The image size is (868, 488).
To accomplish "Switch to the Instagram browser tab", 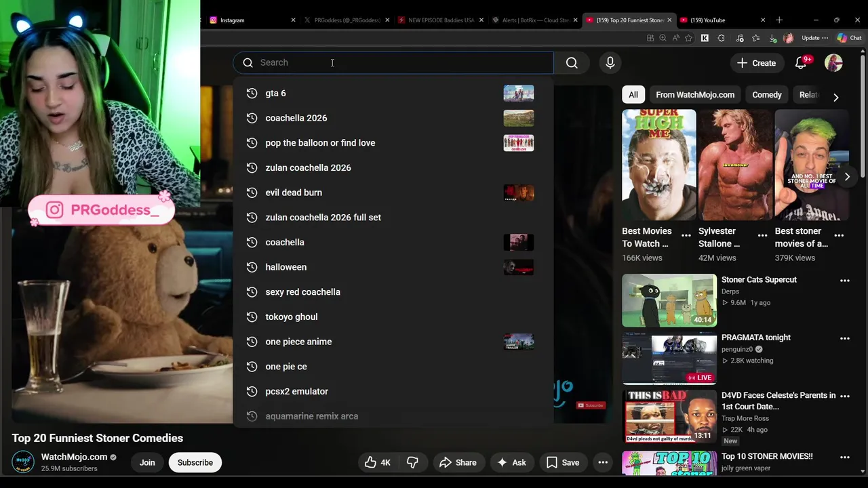I will pos(251,20).
